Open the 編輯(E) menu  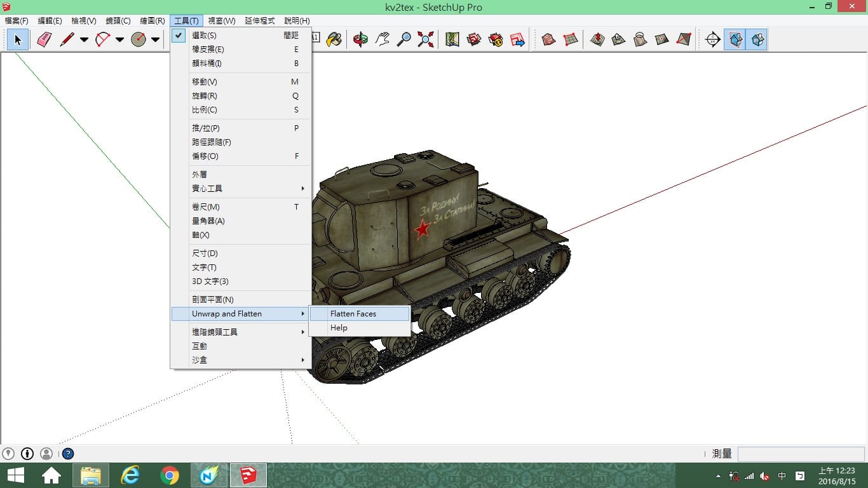point(50,21)
